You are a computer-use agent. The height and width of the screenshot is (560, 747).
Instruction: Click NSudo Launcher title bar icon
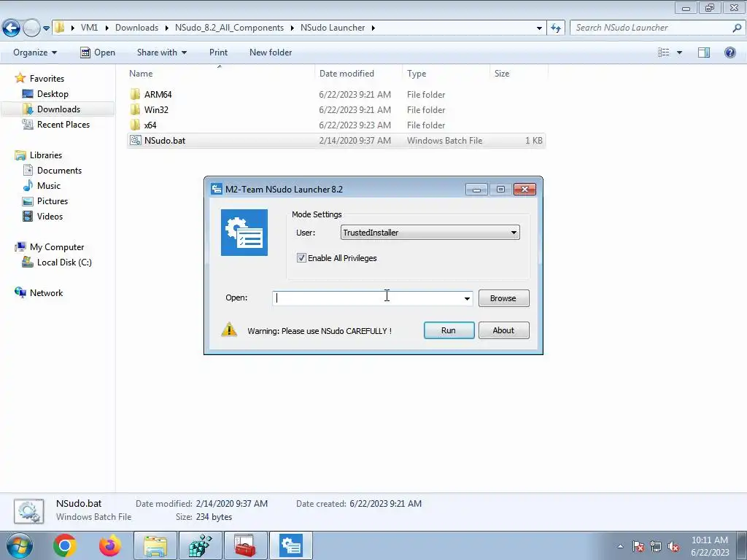coord(217,189)
